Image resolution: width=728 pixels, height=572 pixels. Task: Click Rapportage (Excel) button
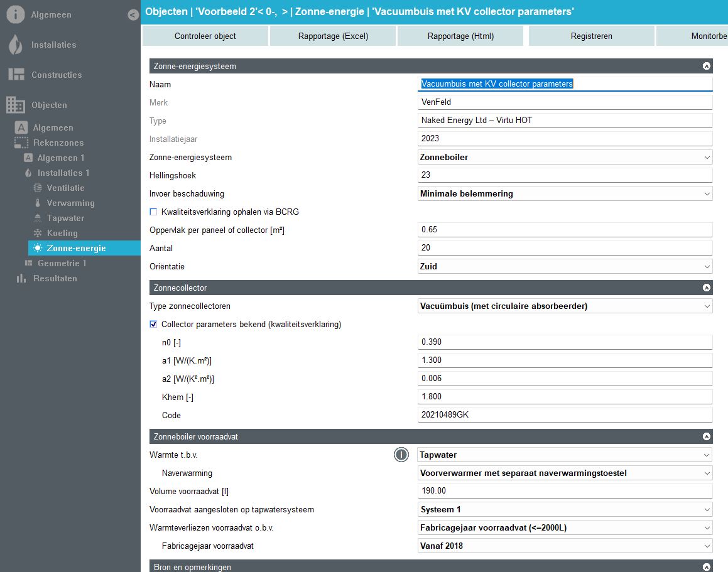[x=333, y=36]
